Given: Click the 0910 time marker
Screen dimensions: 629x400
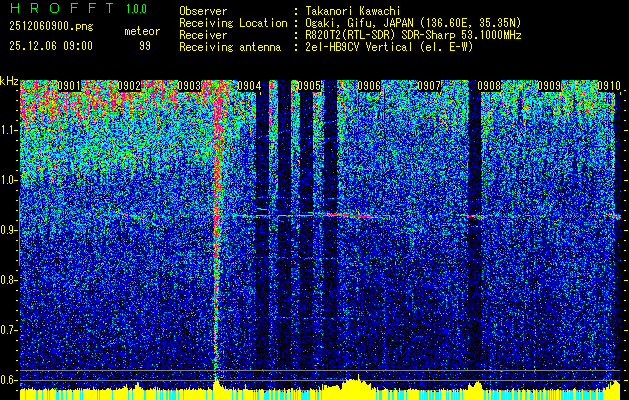Looking at the screenshot, I should (x=609, y=86).
